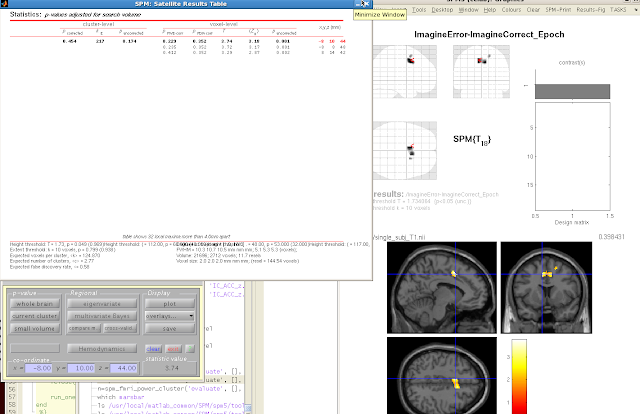The width and height of the screenshot is (640, 414).
Task: Open the Clear menu item
Action: pos(533,10)
